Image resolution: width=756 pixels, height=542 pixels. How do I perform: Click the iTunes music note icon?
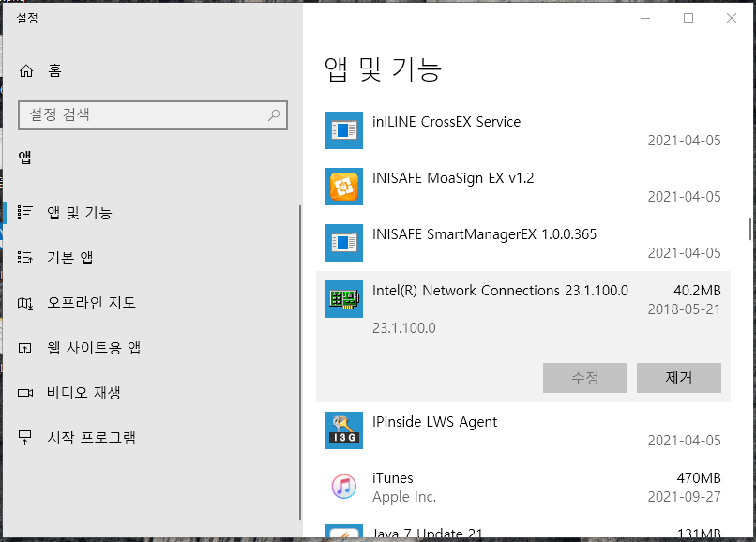344,486
